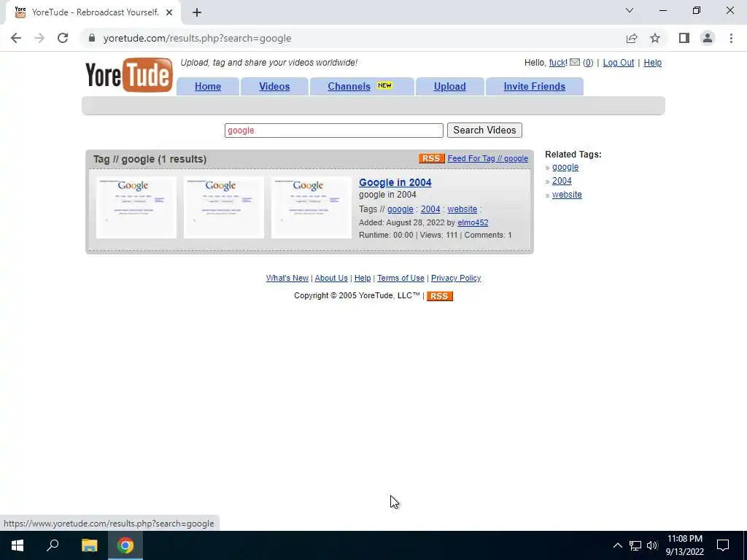Click the volume speaker icon

pyautogui.click(x=652, y=545)
